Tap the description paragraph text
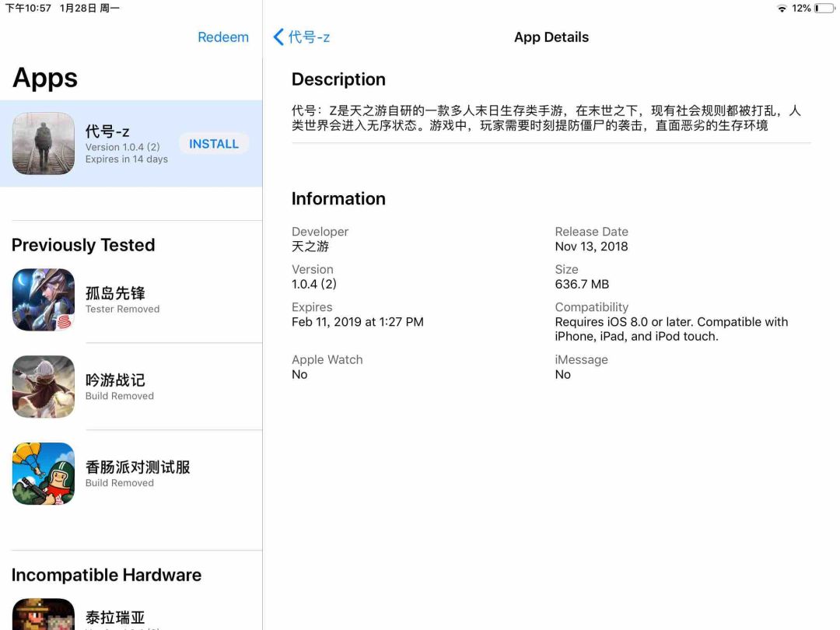The height and width of the screenshot is (630, 840). click(547, 118)
